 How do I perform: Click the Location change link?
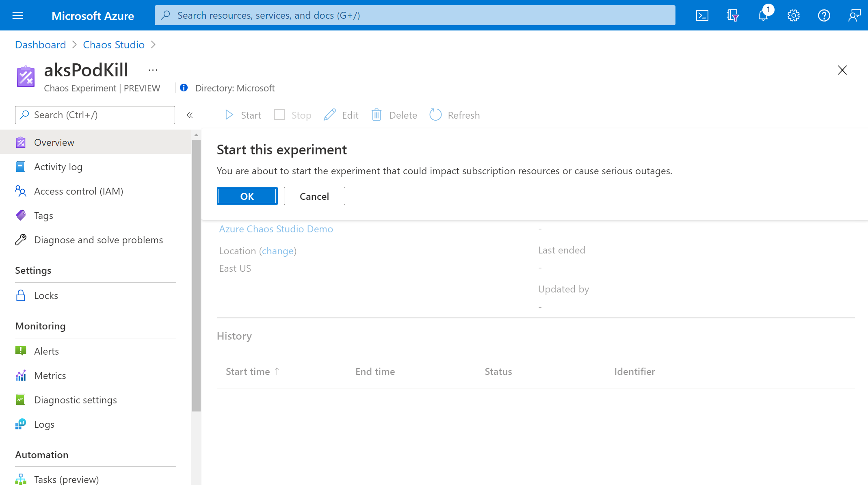click(278, 250)
